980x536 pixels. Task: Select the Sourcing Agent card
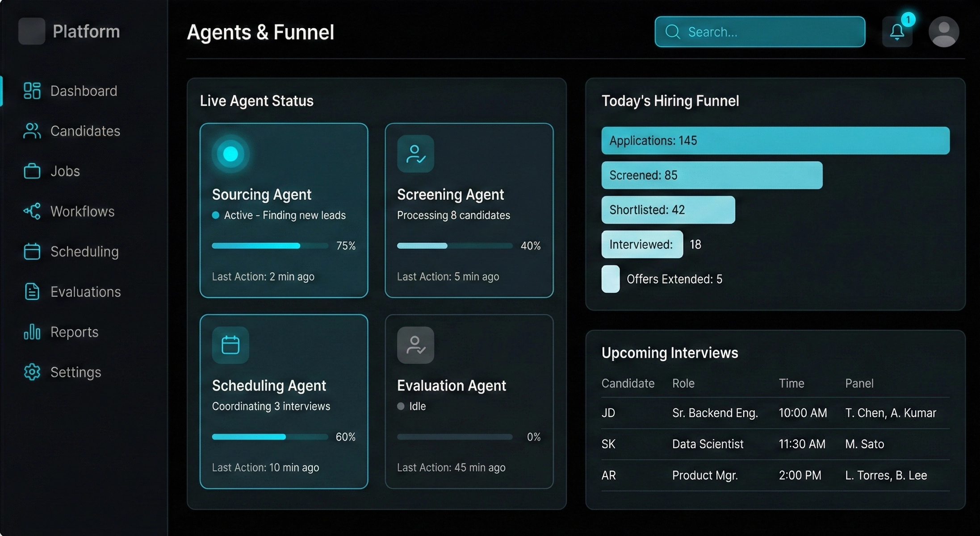click(284, 210)
